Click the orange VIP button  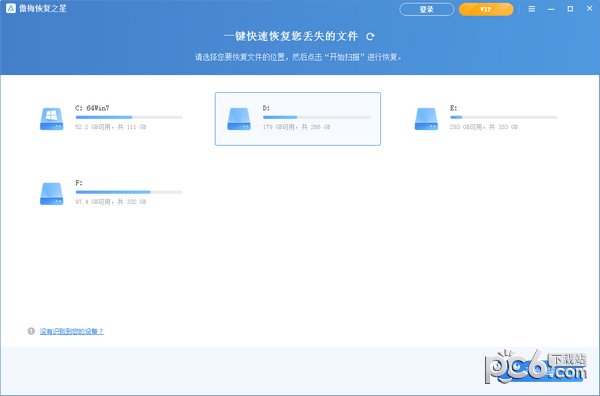pyautogui.click(x=486, y=9)
